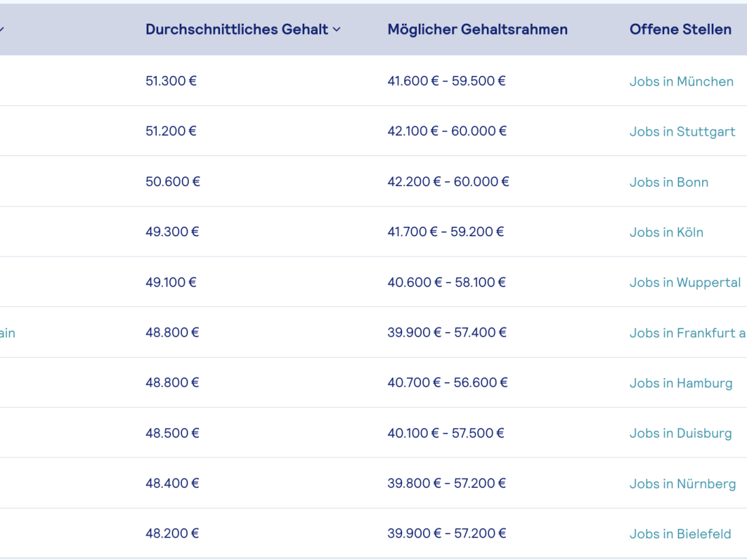
Task: Click the 40.700 € - 56.600 € range cell
Action: tap(448, 382)
